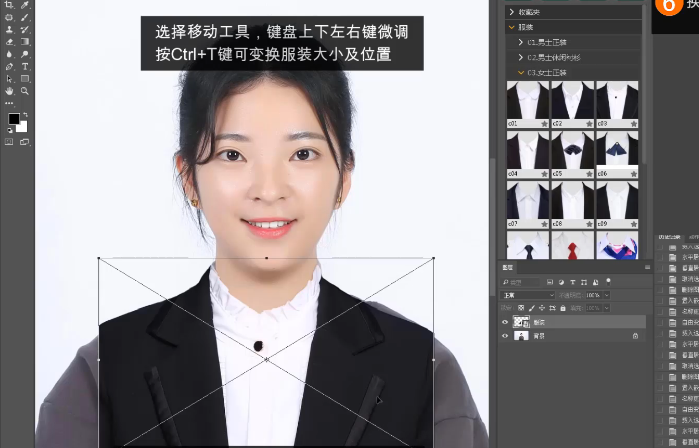Select the c06 blue bow outfit thumbnail
Screen dimensions: 699x448
tap(617, 154)
